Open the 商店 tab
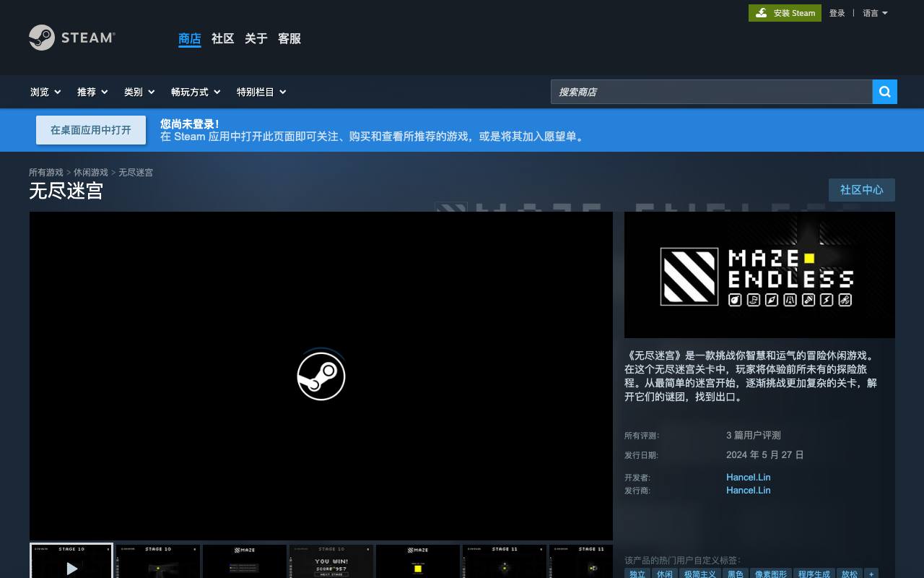 click(190, 39)
